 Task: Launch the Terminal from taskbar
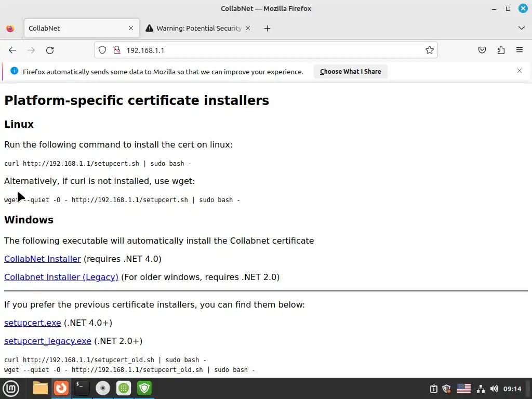point(82,388)
